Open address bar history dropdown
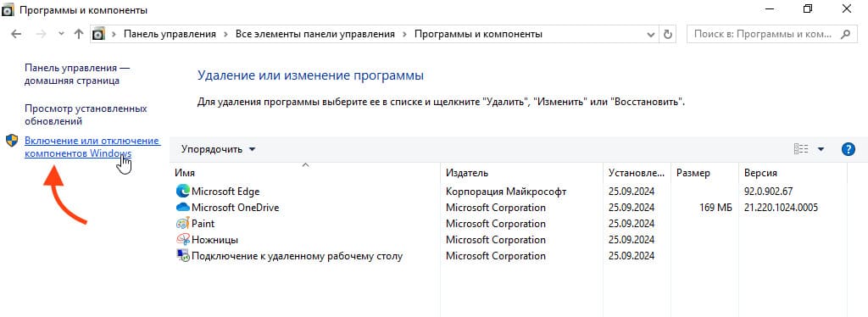This screenshot has width=868, height=317. pos(651,34)
